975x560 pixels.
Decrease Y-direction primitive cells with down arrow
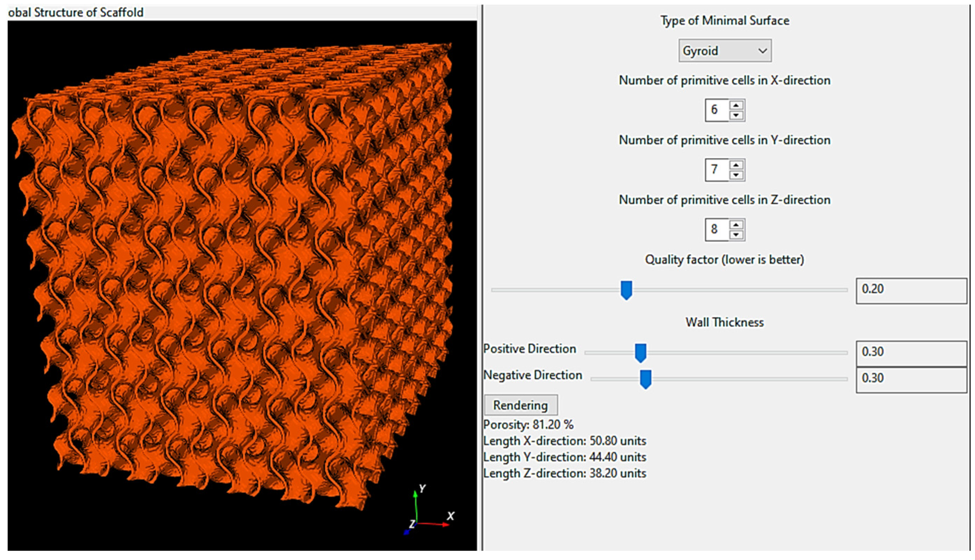(x=736, y=175)
